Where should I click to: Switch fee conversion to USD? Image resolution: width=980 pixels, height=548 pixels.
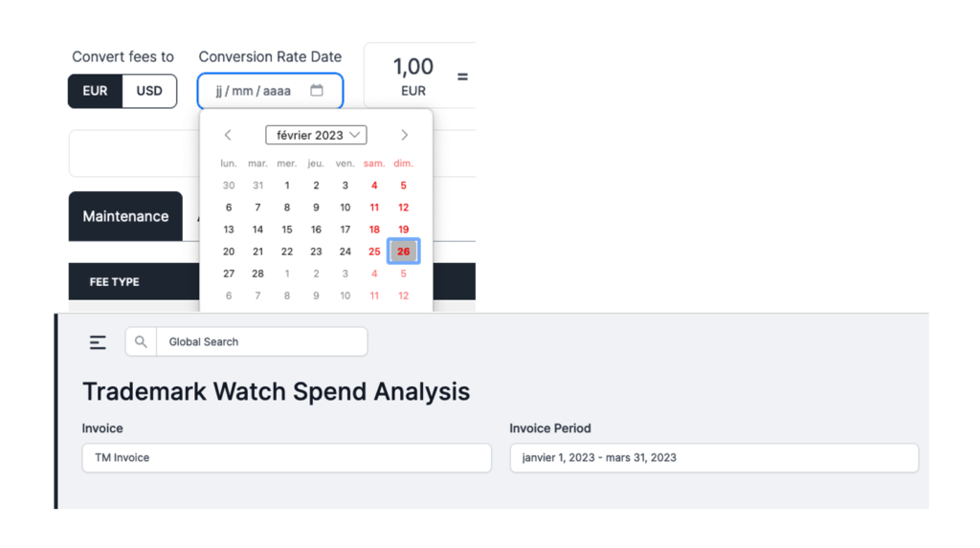click(x=149, y=91)
